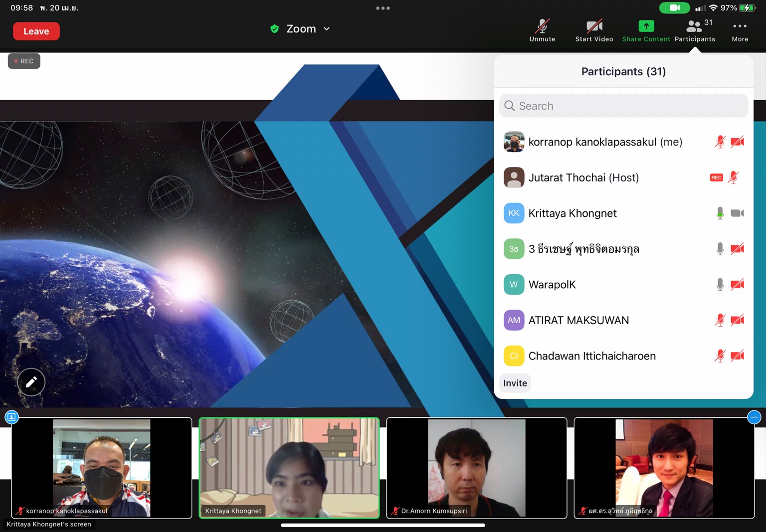Screen dimensions: 766x532
Task: Tap Krittaya Khongnet's green microphone icon
Action: [x=720, y=213]
